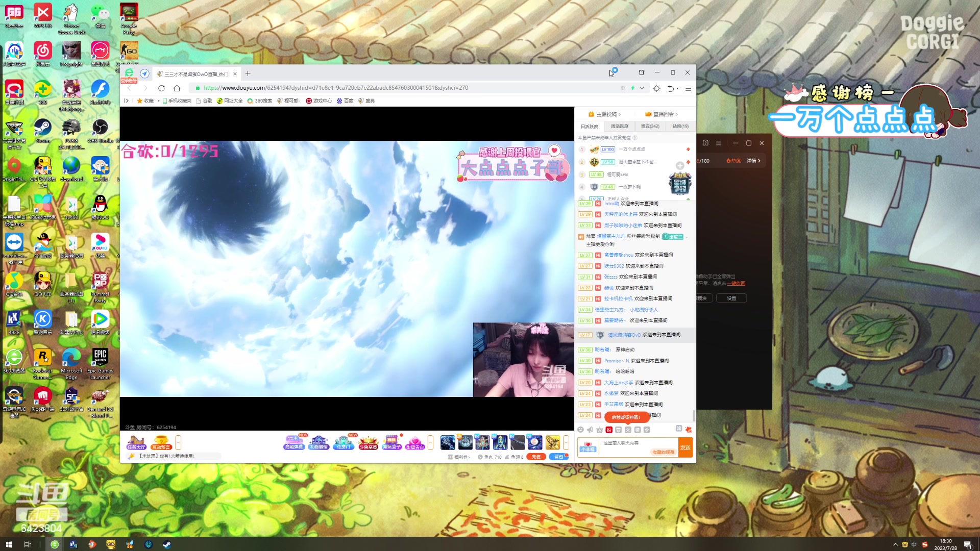Open the 任务大厅 task hall icon
This screenshot has width=980, height=551.
click(136, 442)
